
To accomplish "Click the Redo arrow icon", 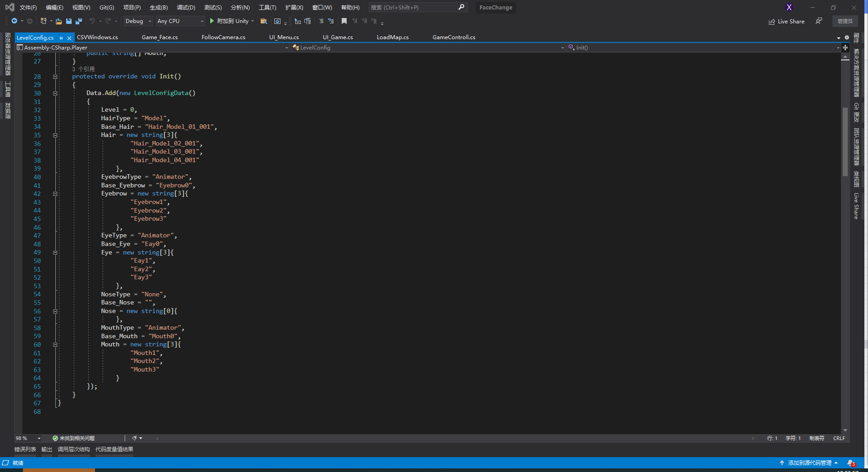I will pos(108,21).
